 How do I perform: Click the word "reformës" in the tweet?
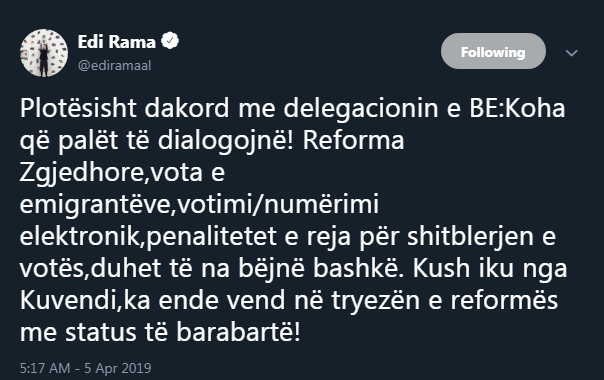[x=504, y=300]
